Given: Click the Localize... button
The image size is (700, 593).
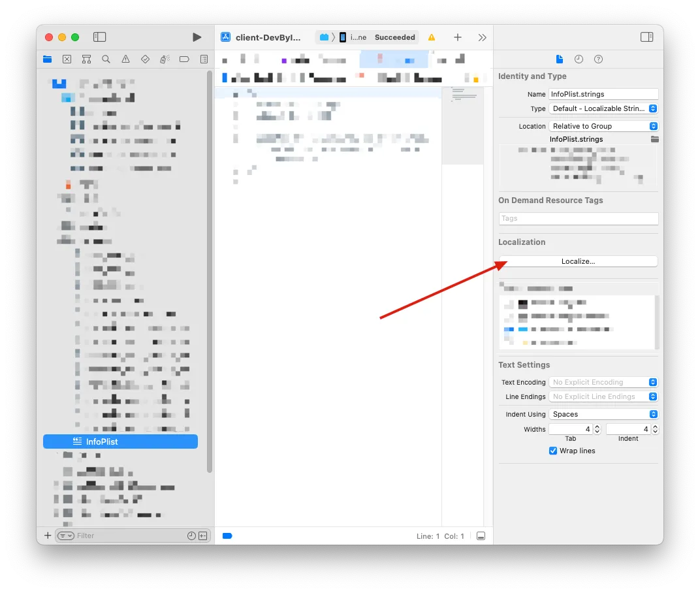Looking at the screenshot, I should (578, 261).
